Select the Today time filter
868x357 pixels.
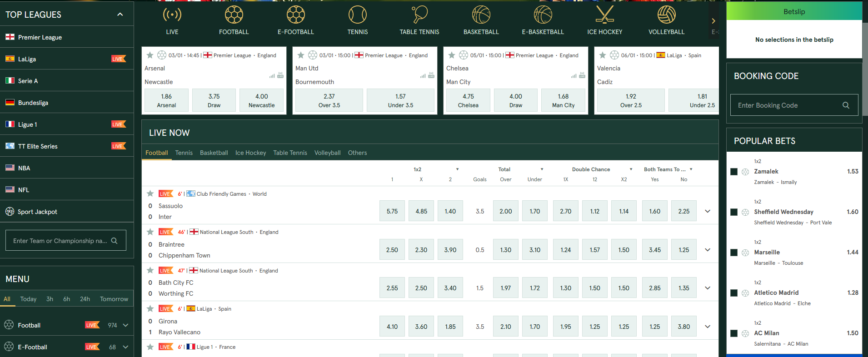(x=28, y=299)
